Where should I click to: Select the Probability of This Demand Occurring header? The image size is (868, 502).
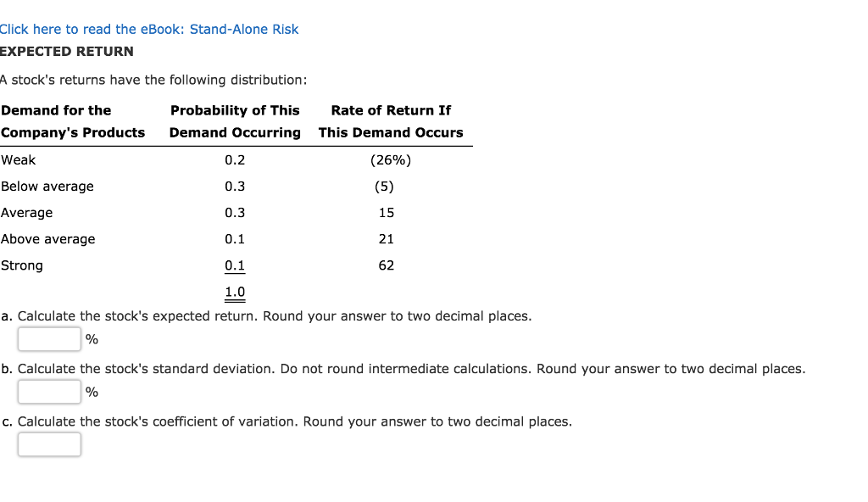point(235,121)
